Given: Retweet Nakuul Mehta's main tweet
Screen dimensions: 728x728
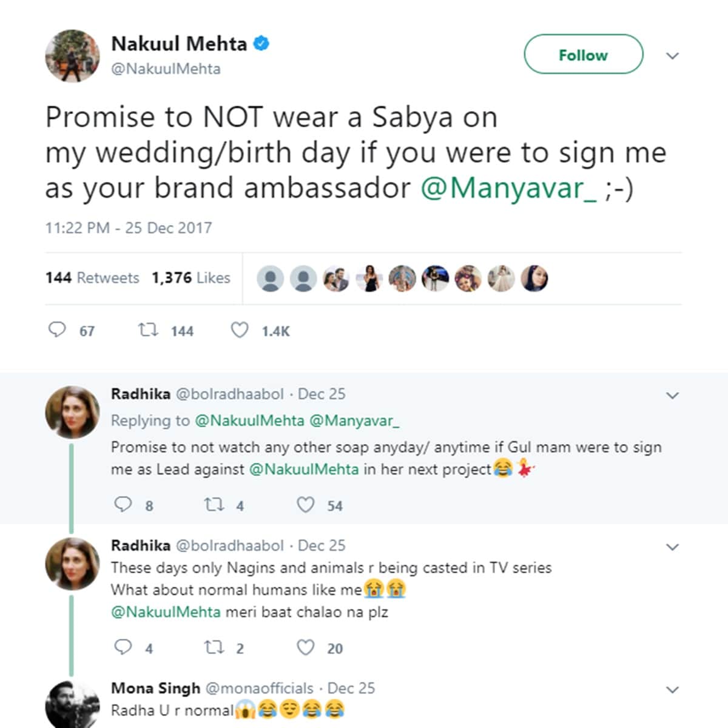Looking at the screenshot, I should point(148,330).
